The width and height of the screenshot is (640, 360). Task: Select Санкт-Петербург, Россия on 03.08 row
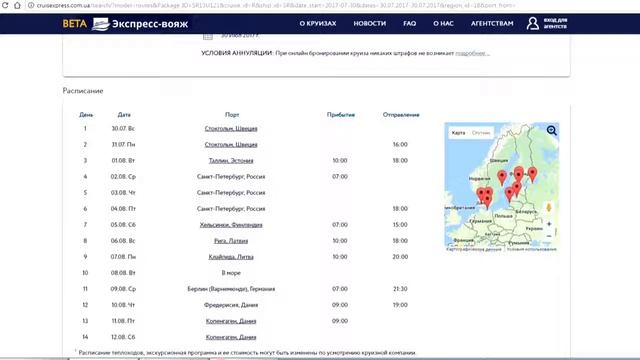coord(231,193)
